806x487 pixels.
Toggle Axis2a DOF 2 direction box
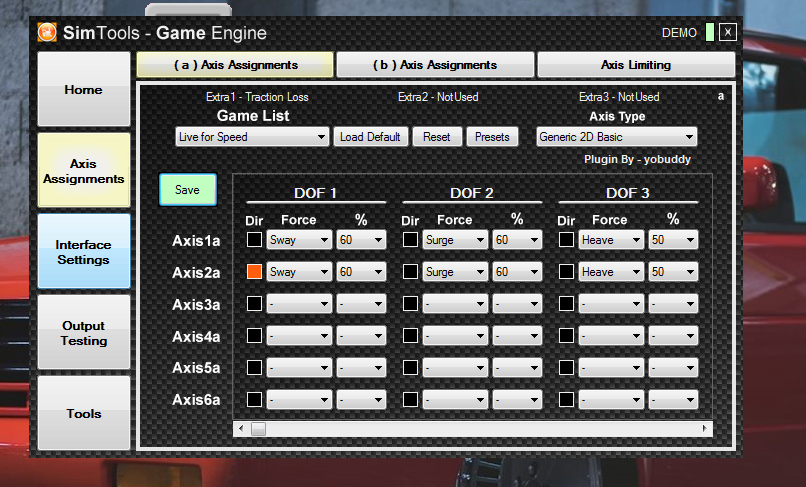click(410, 272)
